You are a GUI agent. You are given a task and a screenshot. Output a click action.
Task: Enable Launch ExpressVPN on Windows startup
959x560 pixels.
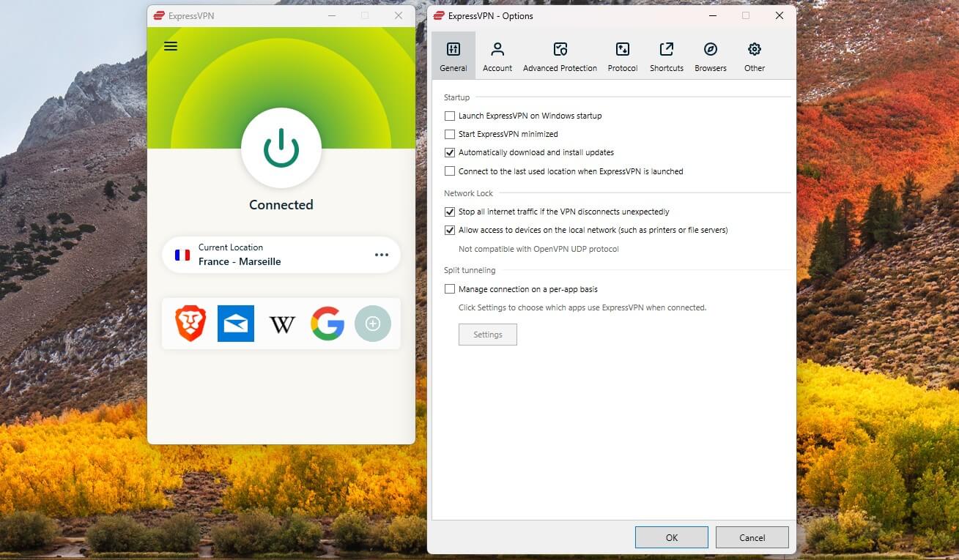click(x=450, y=116)
